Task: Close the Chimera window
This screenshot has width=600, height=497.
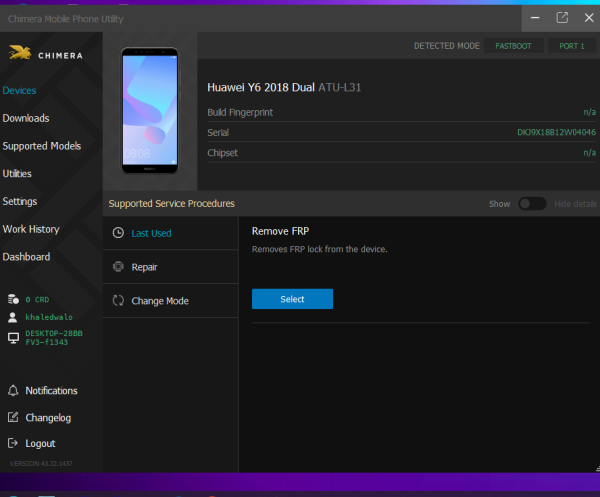Action: coord(589,18)
